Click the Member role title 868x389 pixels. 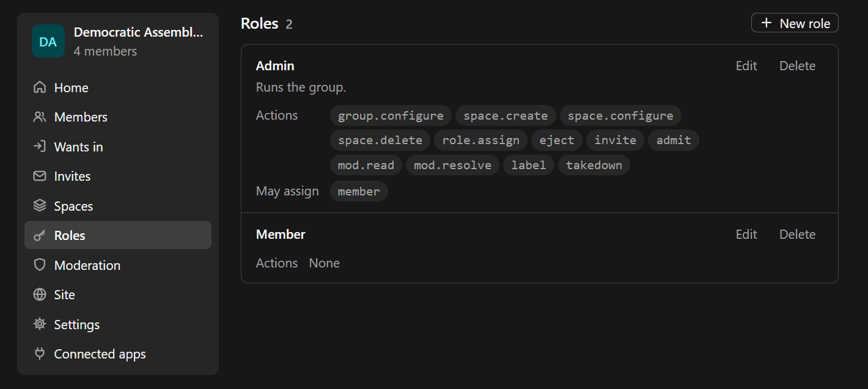pyautogui.click(x=281, y=234)
